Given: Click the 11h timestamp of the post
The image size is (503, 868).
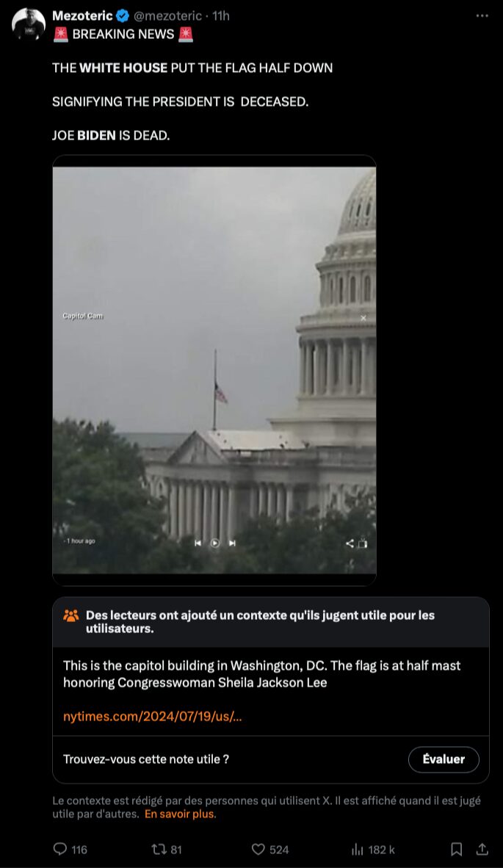Looking at the screenshot, I should coord(221,16).
